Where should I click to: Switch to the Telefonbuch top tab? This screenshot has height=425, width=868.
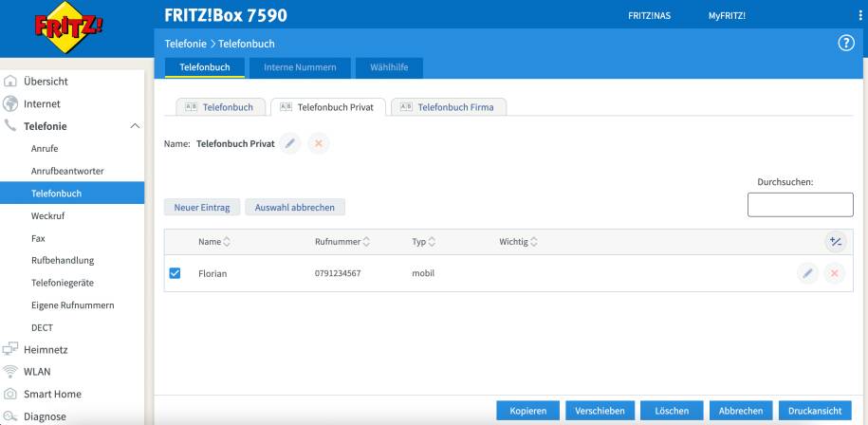click(205, 67)
